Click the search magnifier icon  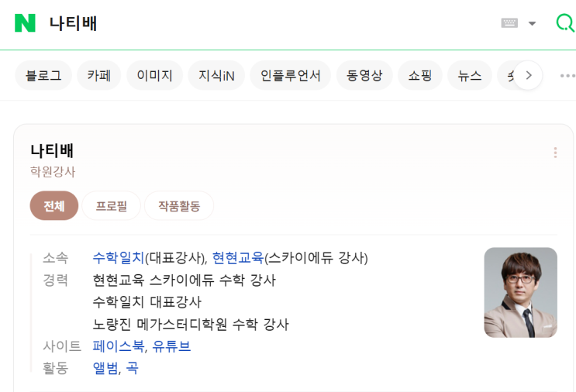pos(564,23)
